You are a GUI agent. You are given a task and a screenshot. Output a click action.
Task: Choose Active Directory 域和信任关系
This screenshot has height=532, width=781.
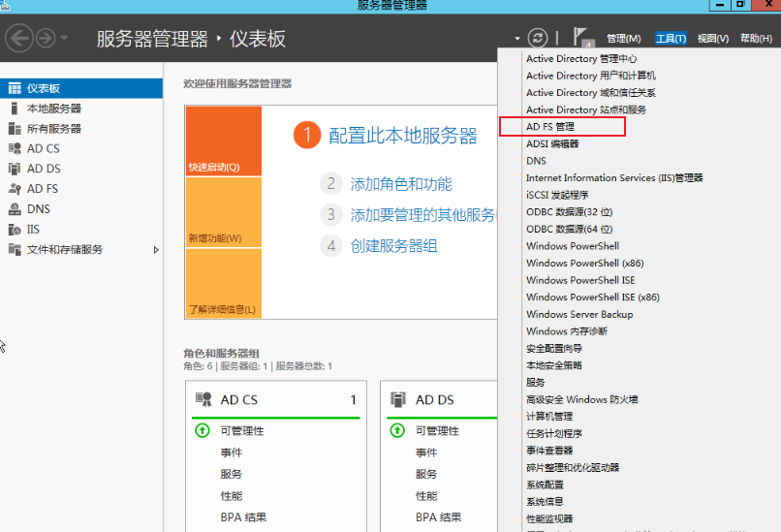tap(591, 93)
